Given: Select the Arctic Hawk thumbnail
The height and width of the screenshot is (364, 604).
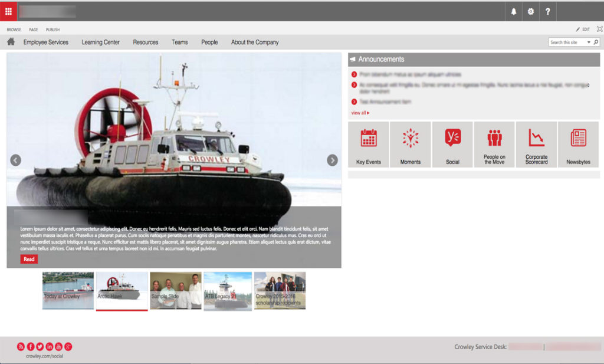Looking at the screenshot, I should (122, 290).
